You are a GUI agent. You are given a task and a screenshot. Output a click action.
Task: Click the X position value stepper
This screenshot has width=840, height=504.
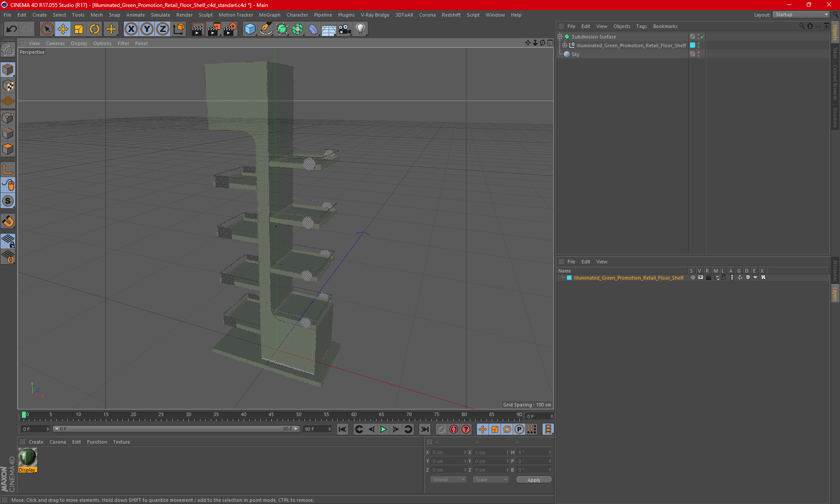[x=465, y=452]
